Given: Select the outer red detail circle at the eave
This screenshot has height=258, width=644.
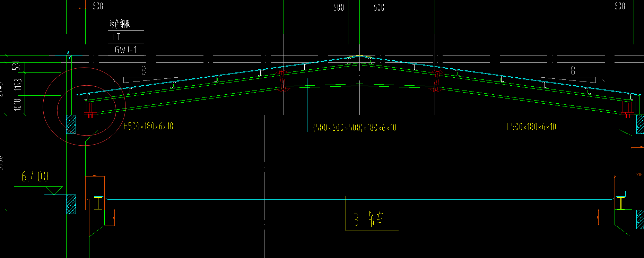Looking at the screenshot, I should [84, 106].
